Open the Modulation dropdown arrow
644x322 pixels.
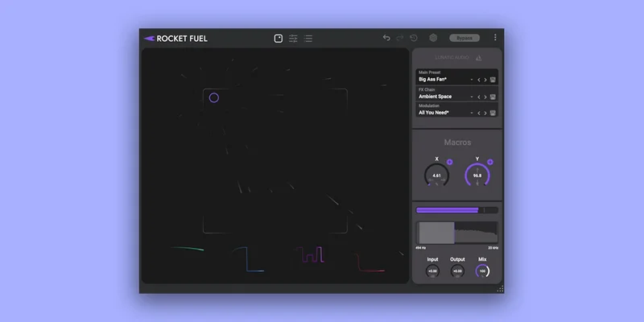click(472, 113)
